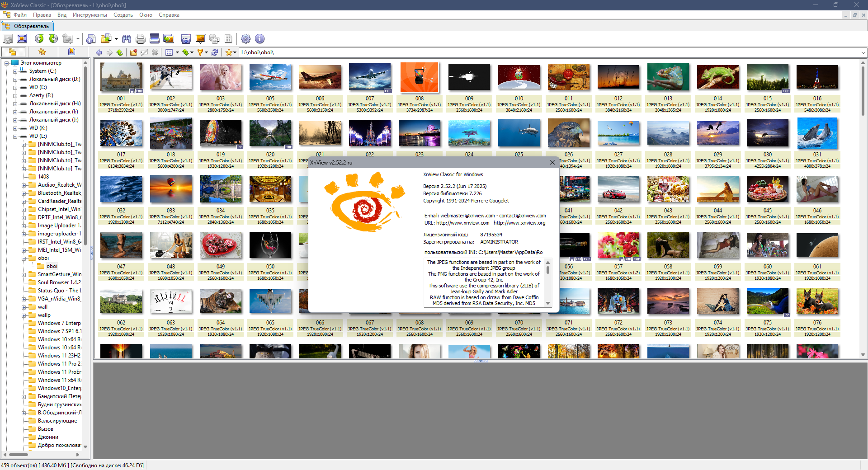Start the slideshow projector icon
This screenshot has height=470, width=868.
(x=200, y=39)
